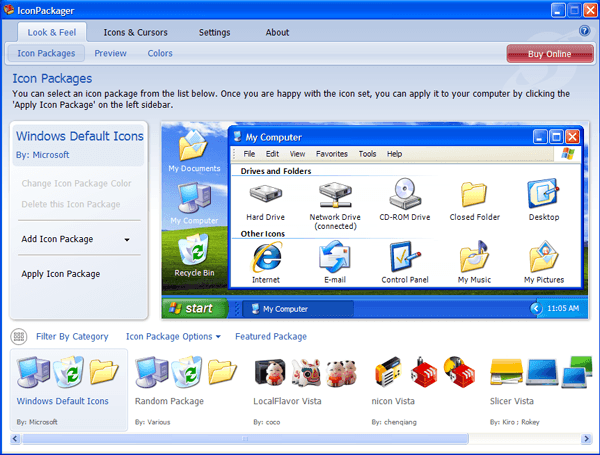Viewport: 600px width, 455px height.
Task: Click the horizontal scrollbar thumb
Action: click(x=245, y=439)
